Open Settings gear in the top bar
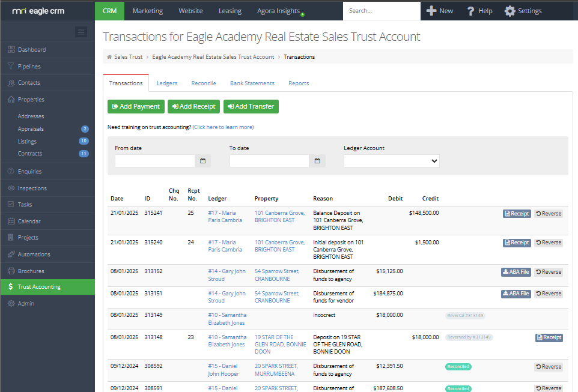The height and width of the screenshot is (392, 578). pyautogui.click(x=510, y=11)
